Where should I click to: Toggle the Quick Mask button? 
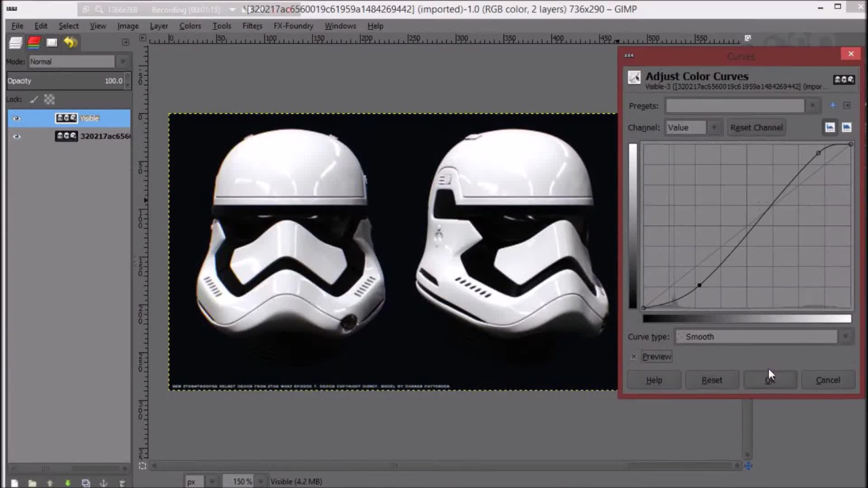pyautogui.click(x=142, y=466)
